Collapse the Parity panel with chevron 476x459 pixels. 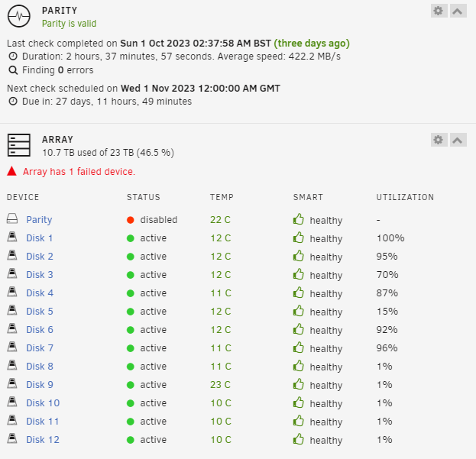(x=458, y=11)
